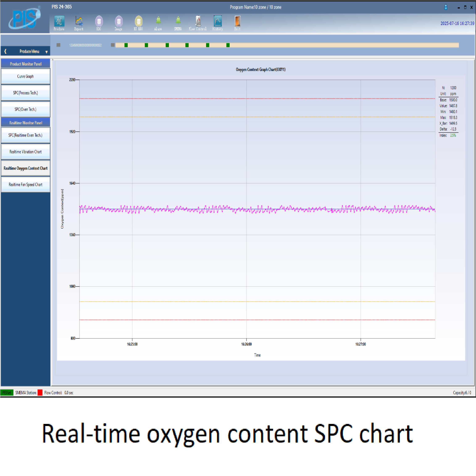
Task: Click the RT RDO icon
Action: click(x=138, y=22)
